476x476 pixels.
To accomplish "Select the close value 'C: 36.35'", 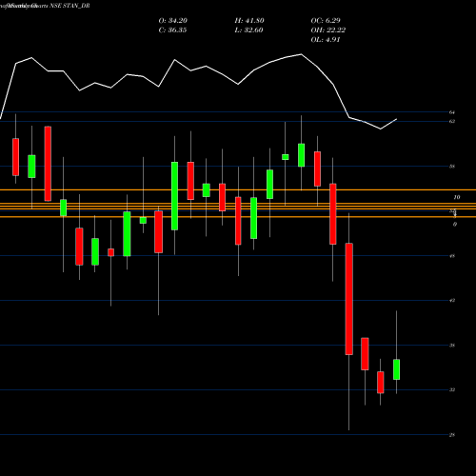I will [x=172, y=30].
